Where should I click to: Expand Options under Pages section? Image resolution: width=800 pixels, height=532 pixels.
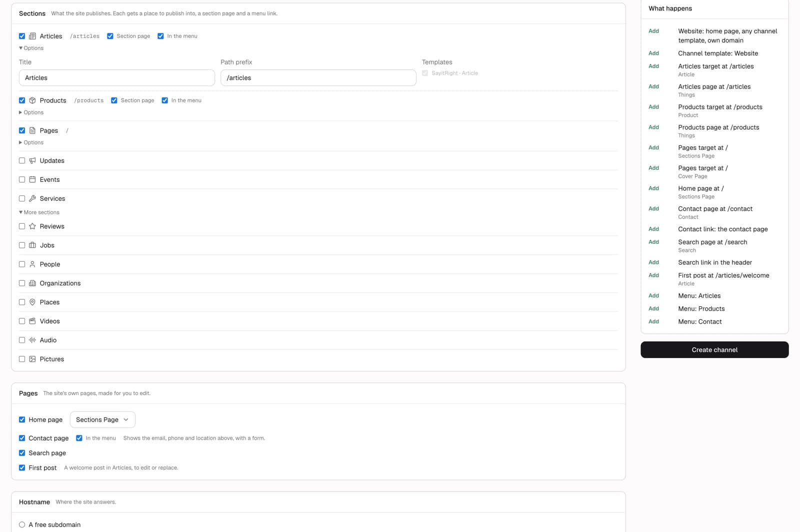tap(31, 142)
